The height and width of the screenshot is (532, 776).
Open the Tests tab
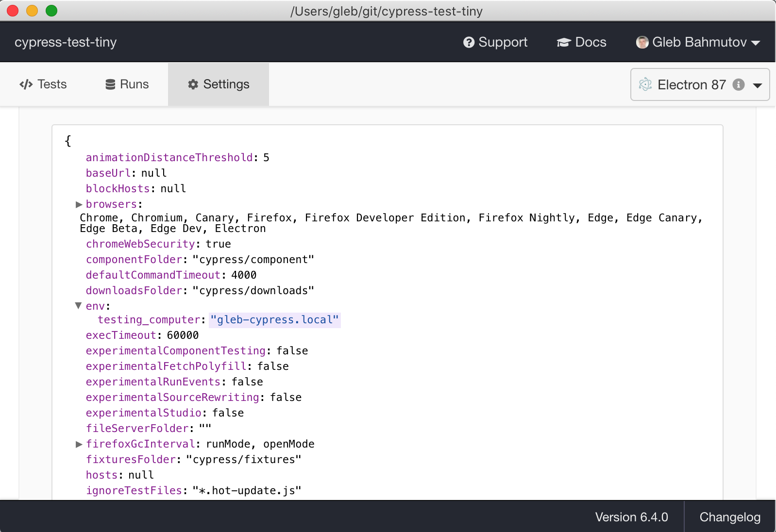43,84
